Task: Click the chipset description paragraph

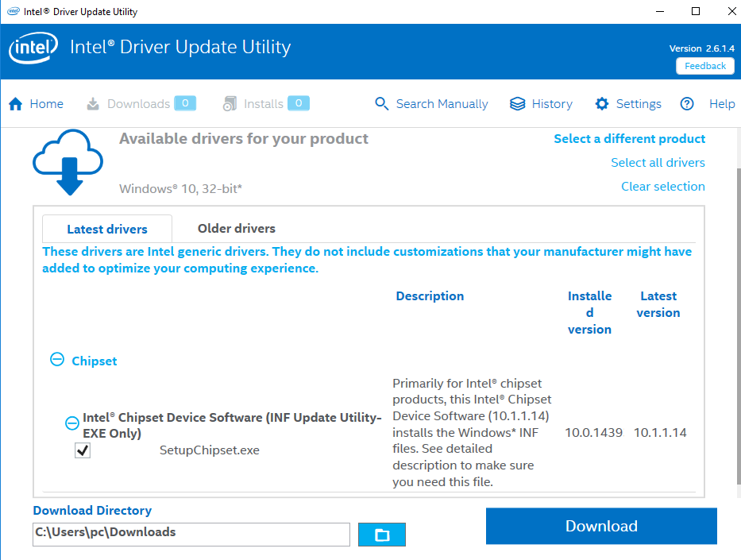Action: coord(472,432)
